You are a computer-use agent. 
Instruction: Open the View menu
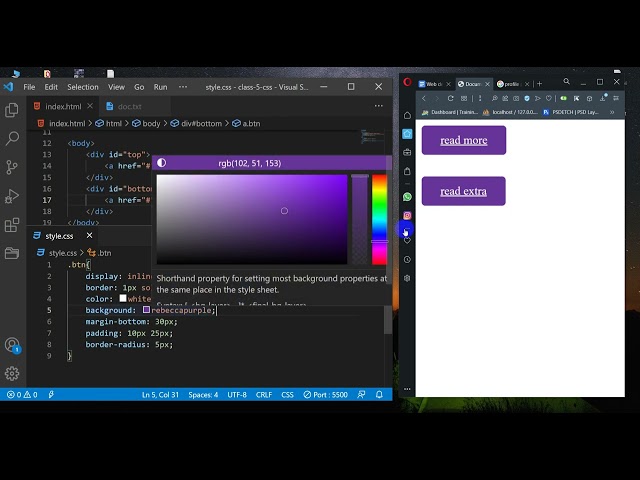point(116,87)
